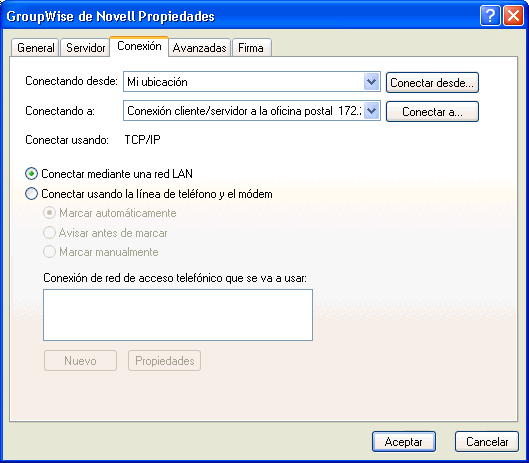The width and height of the screenshot is (529, 463).
Task: Close the GroupWise Propiedades dialog
Action: coord(513,16)
